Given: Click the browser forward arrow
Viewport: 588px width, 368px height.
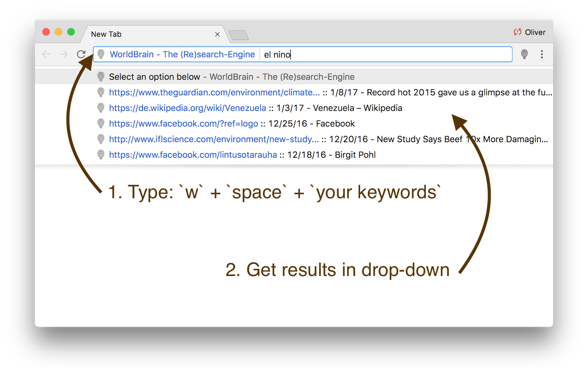Looking at the screenshot, I should 64,54.
